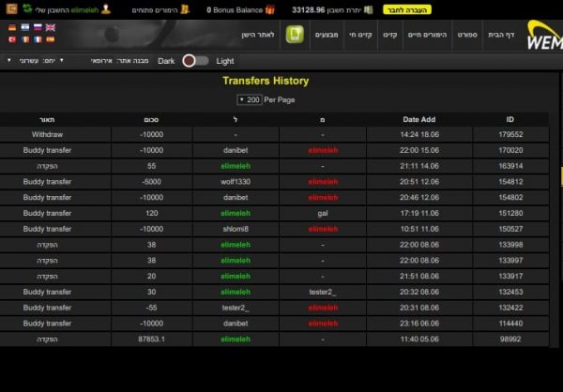This screenshot has width=563, height=392.
Task: Click the user avatar icon beside elimeleh
Action: [106, 9]
